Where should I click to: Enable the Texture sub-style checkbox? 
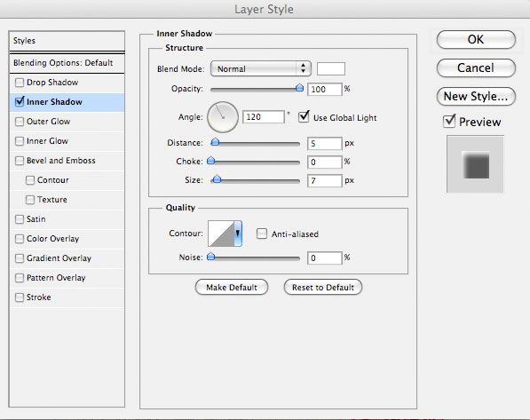(30, 200)
